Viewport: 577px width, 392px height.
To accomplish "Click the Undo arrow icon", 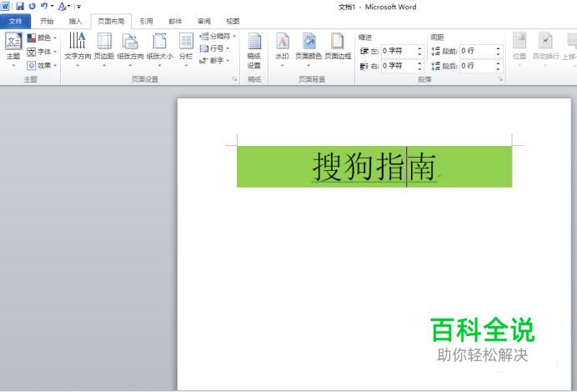I will pyautogui.click(x=44, y=6).
